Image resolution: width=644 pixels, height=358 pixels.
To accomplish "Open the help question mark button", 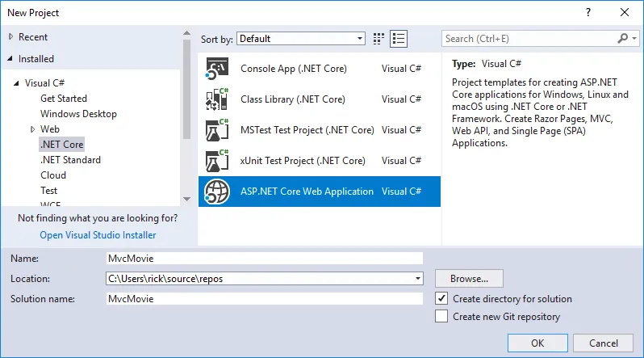I will [x=588, y=12].
